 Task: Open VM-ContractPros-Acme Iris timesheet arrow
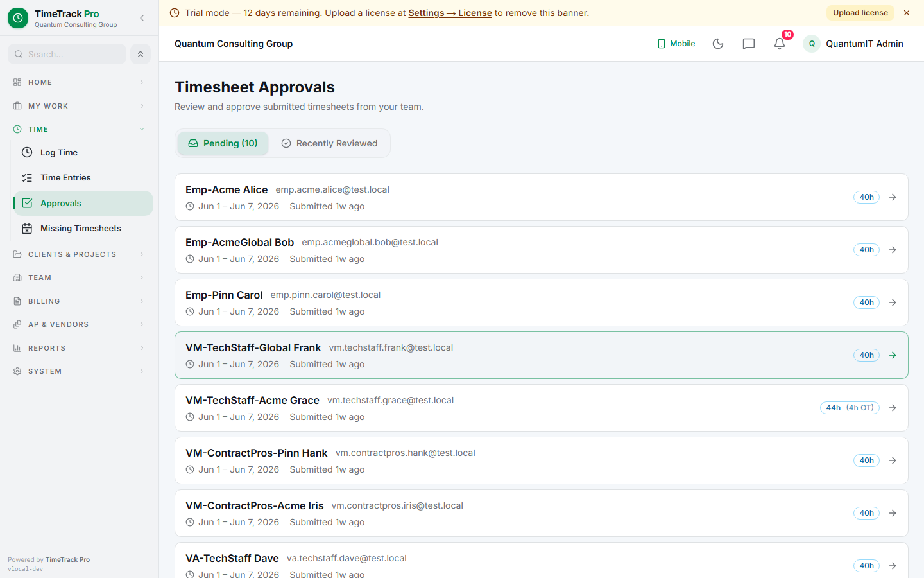tap(893, 513)
